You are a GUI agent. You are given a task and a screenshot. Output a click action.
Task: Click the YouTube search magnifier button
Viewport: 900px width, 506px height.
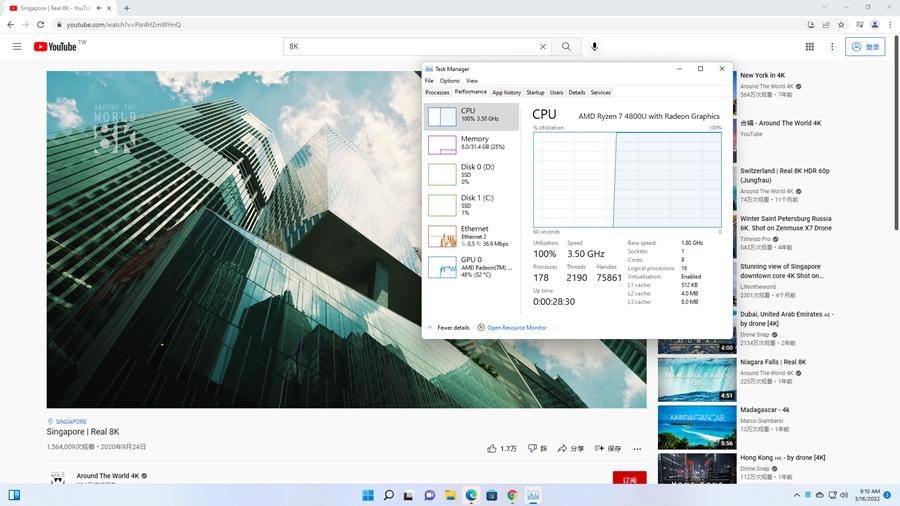click(566, 46)
